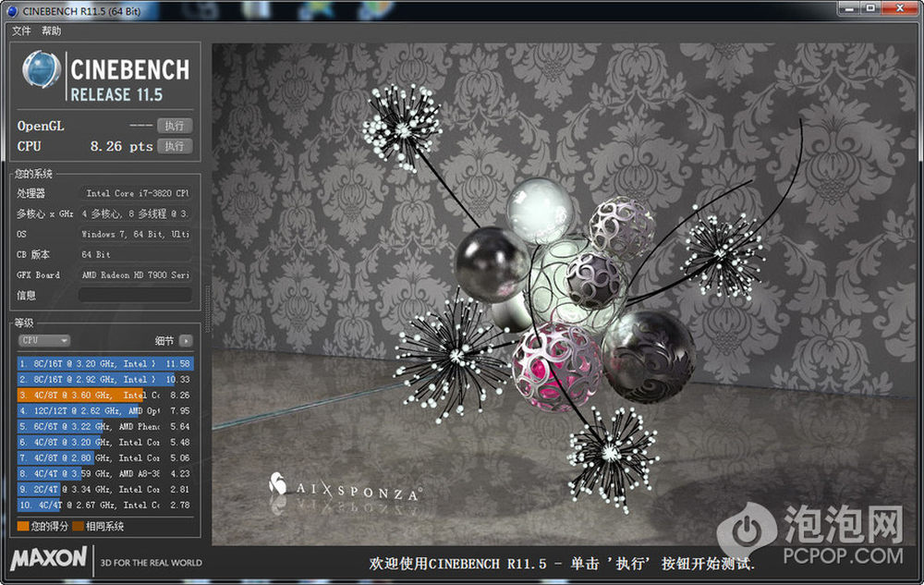Click the orange '您的得分' legend swatch
Viewport: 924px width, 585px height.
click(x=23, y=526)
